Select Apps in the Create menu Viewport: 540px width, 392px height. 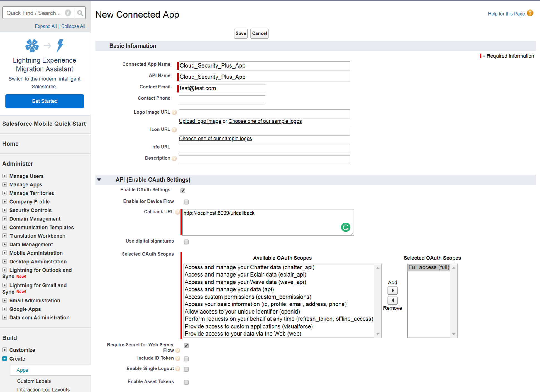(x=22, y=370)
